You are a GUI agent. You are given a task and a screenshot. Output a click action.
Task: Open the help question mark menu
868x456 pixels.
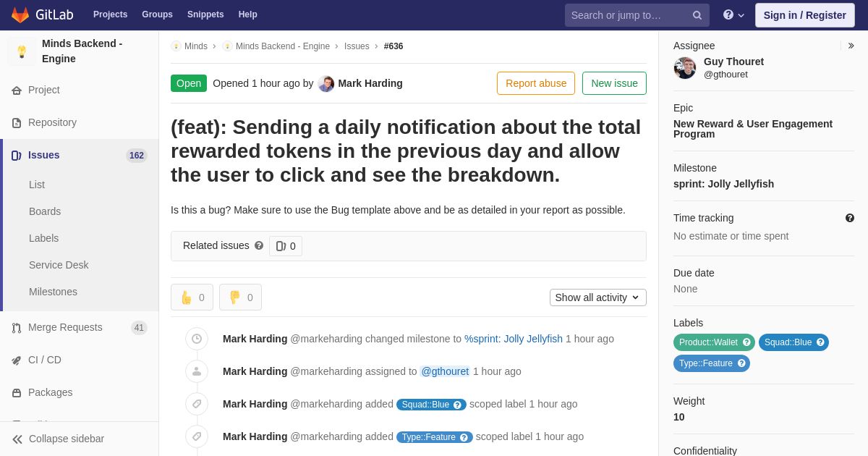tap(733, 15)
